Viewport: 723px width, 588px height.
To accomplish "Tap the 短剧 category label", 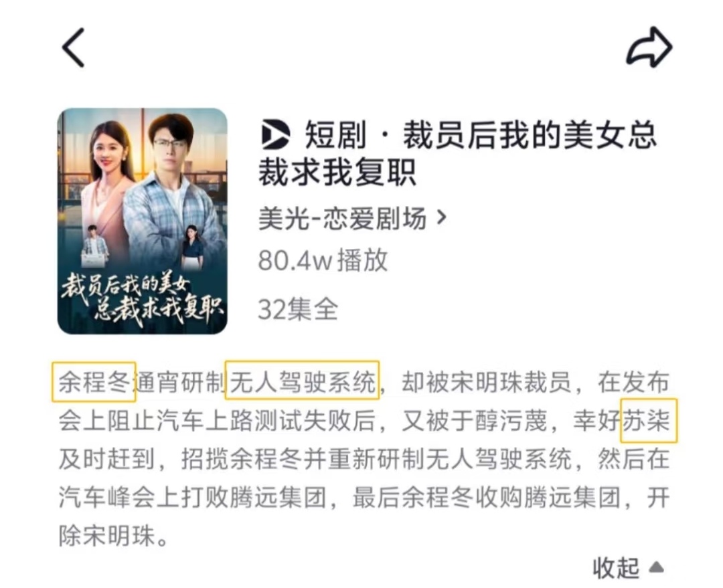I will click(x=335, y=134).
